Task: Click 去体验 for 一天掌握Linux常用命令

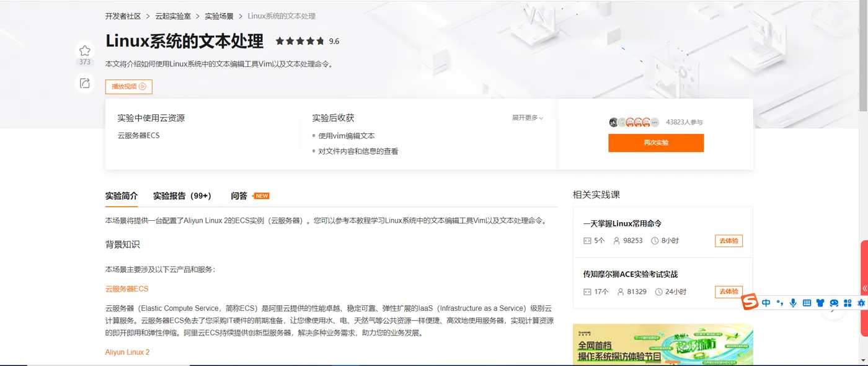Action: pos(728,241)
